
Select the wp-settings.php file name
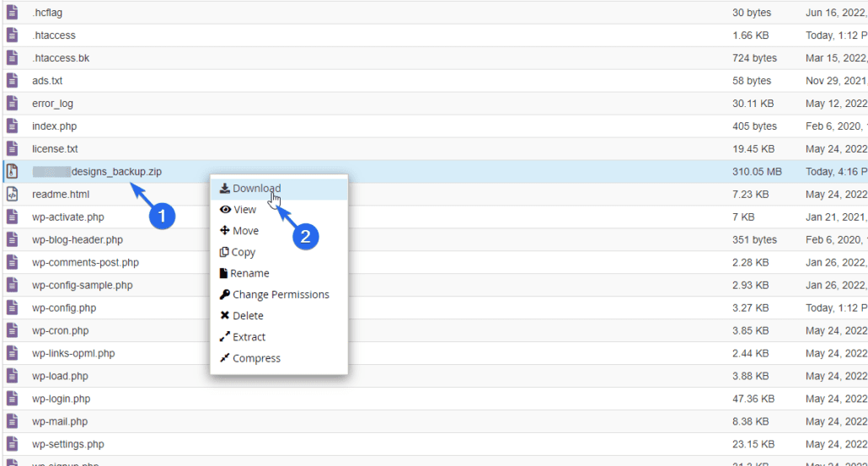(68, 444)
